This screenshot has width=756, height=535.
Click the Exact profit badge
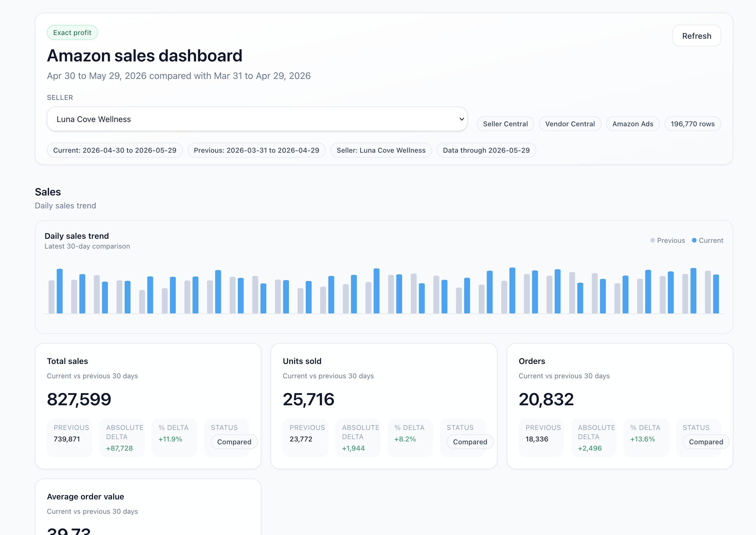click(72, 33)
